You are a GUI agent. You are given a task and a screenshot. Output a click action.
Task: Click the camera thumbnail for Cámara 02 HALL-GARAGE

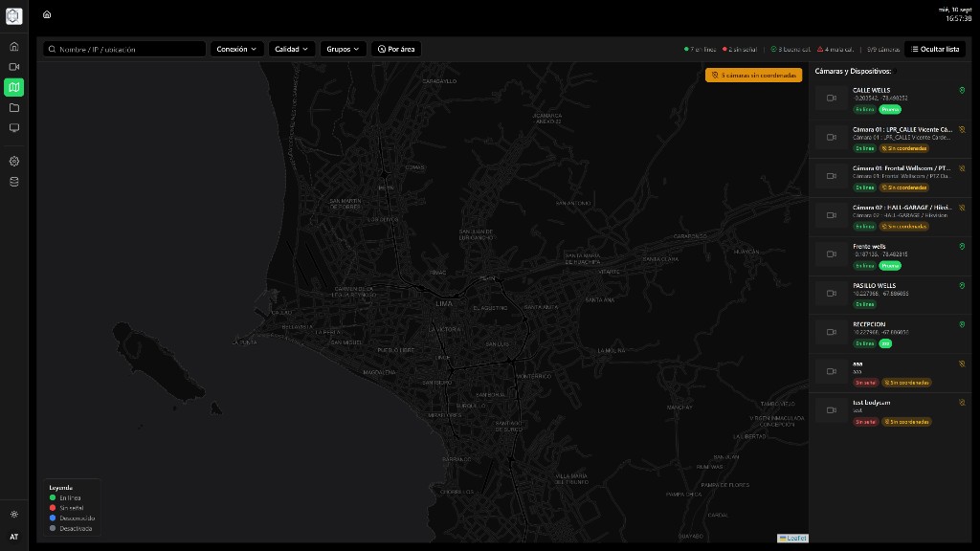[x=832, y=215]
